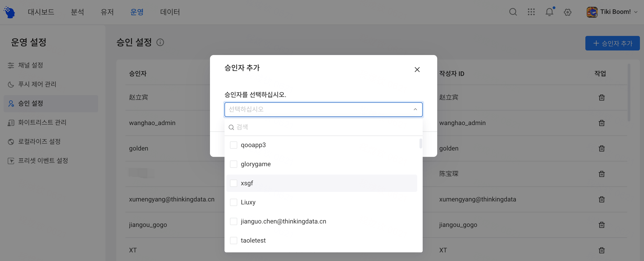
Task: Click golden in 작성자 ID column
Action: (449, 149)
